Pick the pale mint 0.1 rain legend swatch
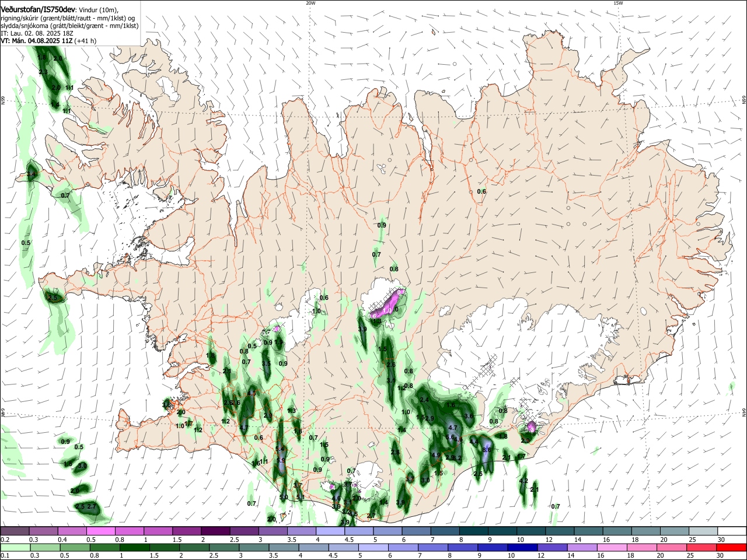The image size is (747, 560). point(15,547)
